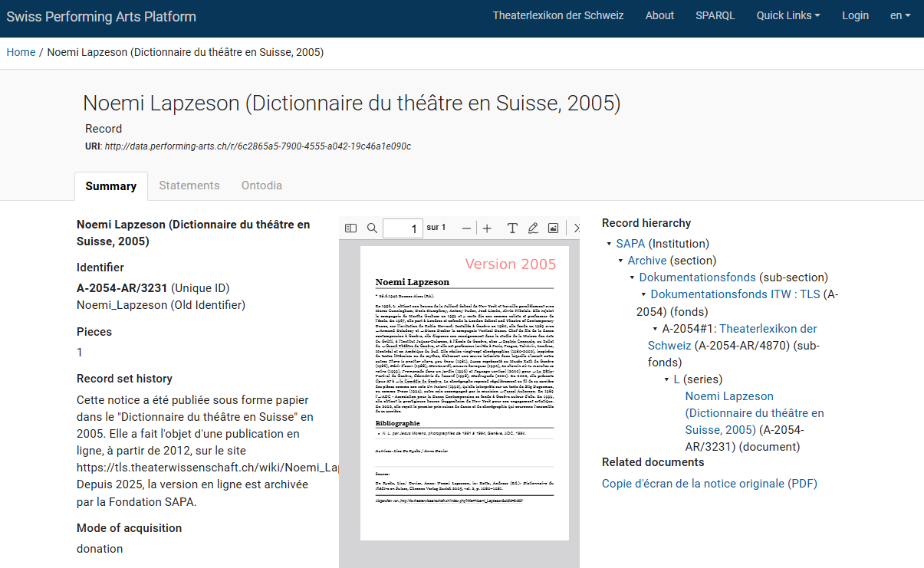Image resolution: width=924 pixels, height=568 pixels.
Task: Click the PDF page number field
Action: pyautogui.click(x=403, y=228)
